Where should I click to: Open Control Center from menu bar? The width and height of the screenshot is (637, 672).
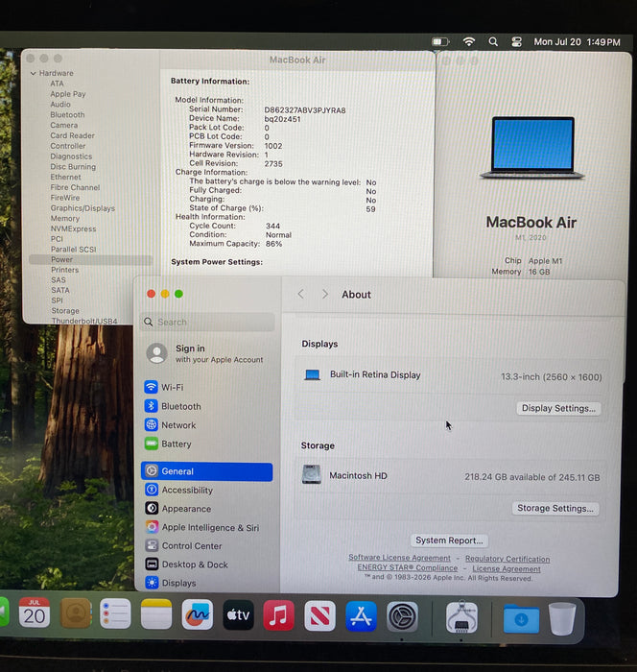coord(517,41)
